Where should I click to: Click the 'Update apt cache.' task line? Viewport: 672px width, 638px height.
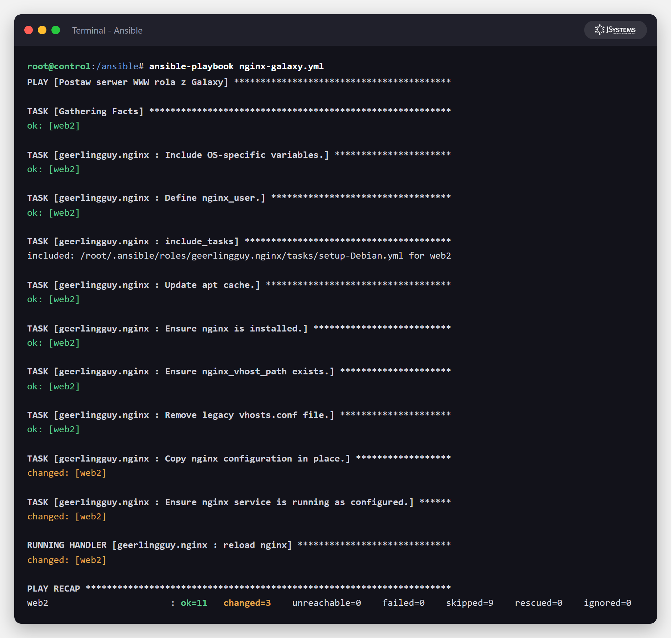[x=239, y=285]
